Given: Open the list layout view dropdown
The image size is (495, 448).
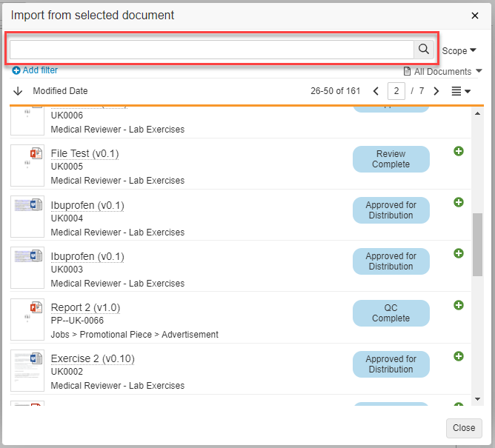Looking at the screenshot, I should tap(461, 91).
